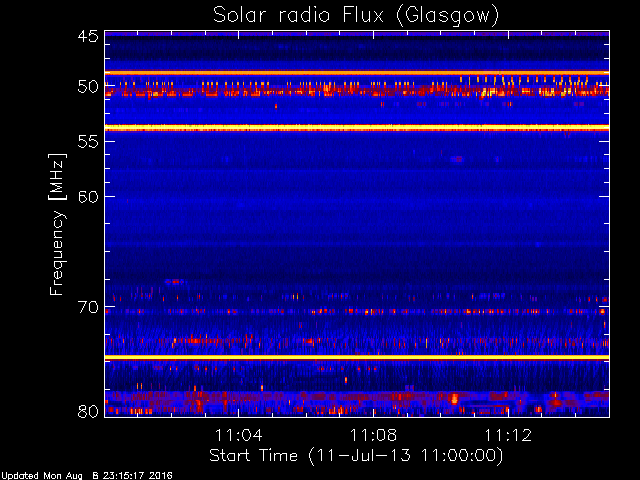Select the 50 frequency tick label
This screenshot has width=640, height=480.
coord(88,87)
